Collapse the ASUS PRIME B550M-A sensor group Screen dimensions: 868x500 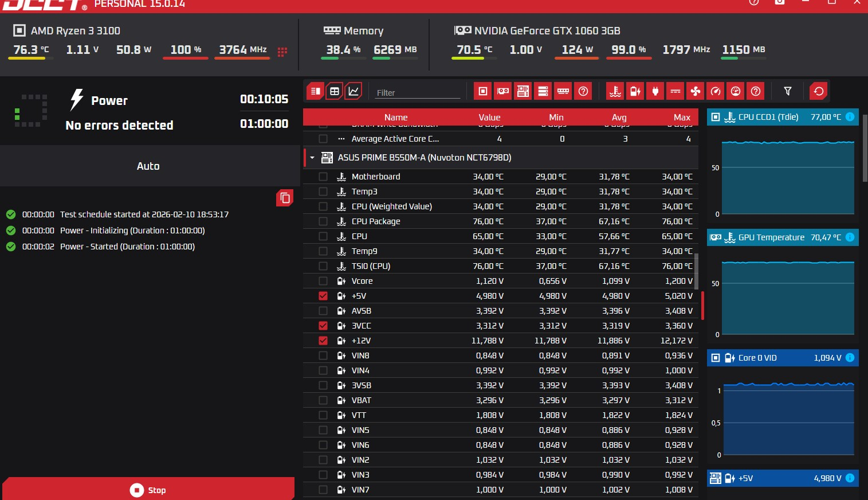pyautogui.click(x=312, y=158)
